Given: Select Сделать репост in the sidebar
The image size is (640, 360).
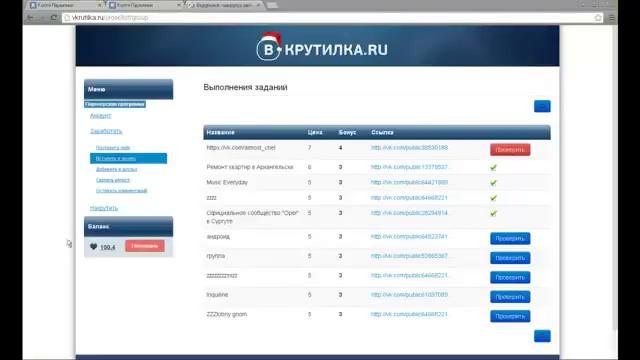Looking at the screenshot, I should point(113,180).
